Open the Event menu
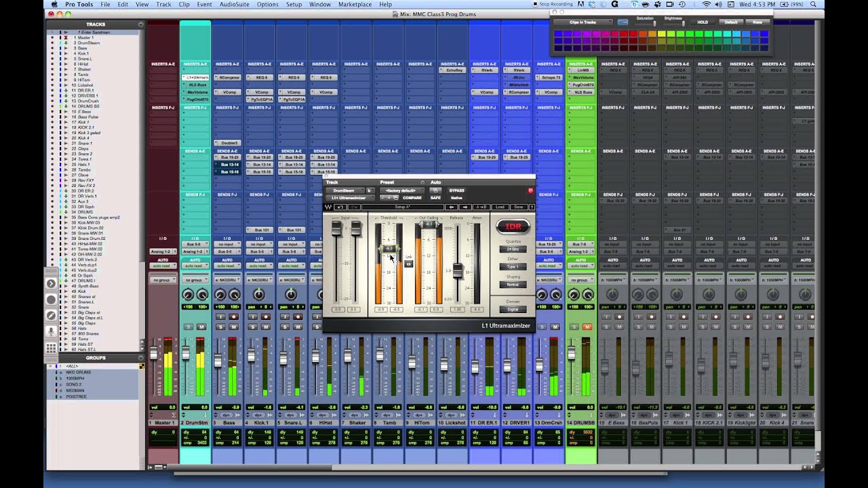 tap(204, 4)
